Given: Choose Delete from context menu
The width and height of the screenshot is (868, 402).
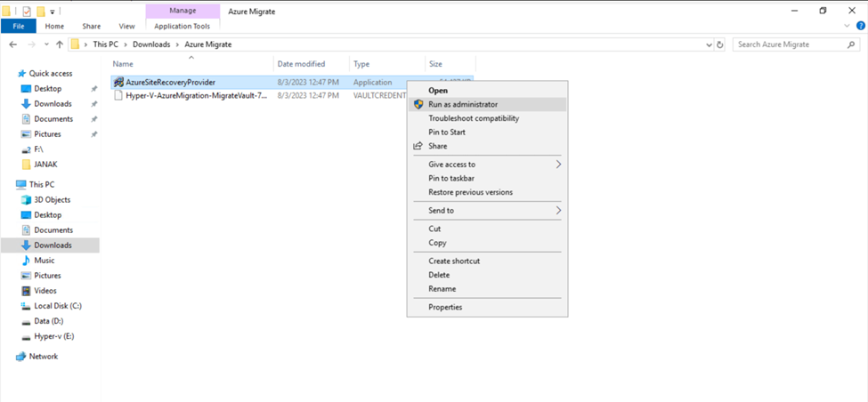Looking at the screenshot, I should [x=487, y=275].
